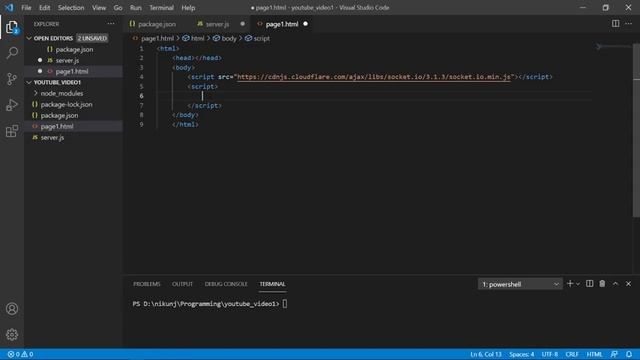This screenshot has height=360, width=640.
Task: Open the File menu
Action: 26,8
